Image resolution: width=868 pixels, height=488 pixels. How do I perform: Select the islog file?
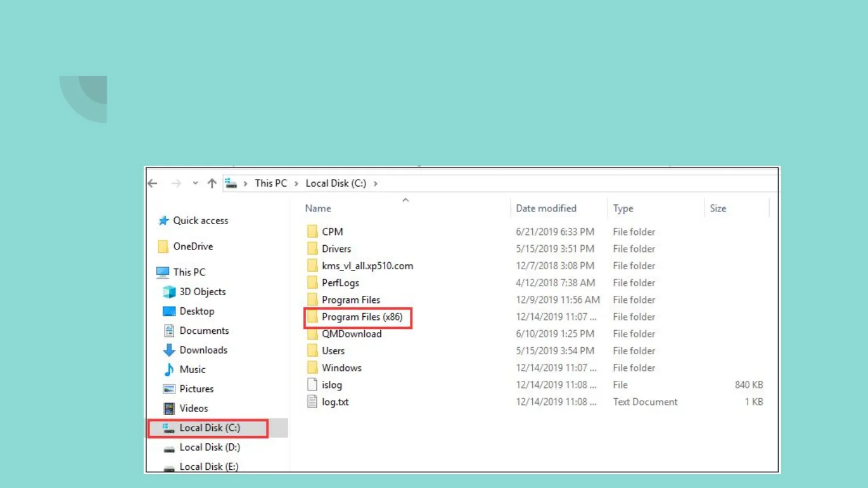tap(332, 385)
